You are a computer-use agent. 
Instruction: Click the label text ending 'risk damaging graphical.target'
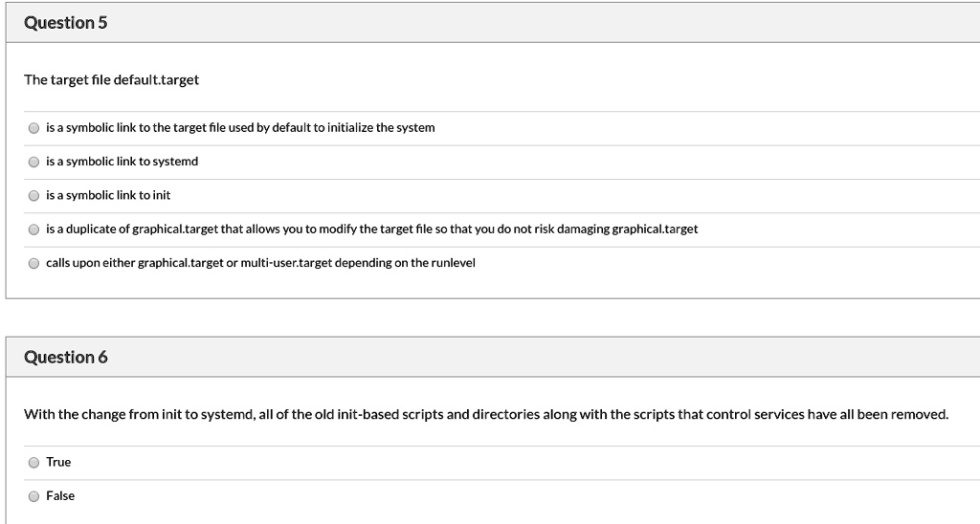(x=372, y=229)
